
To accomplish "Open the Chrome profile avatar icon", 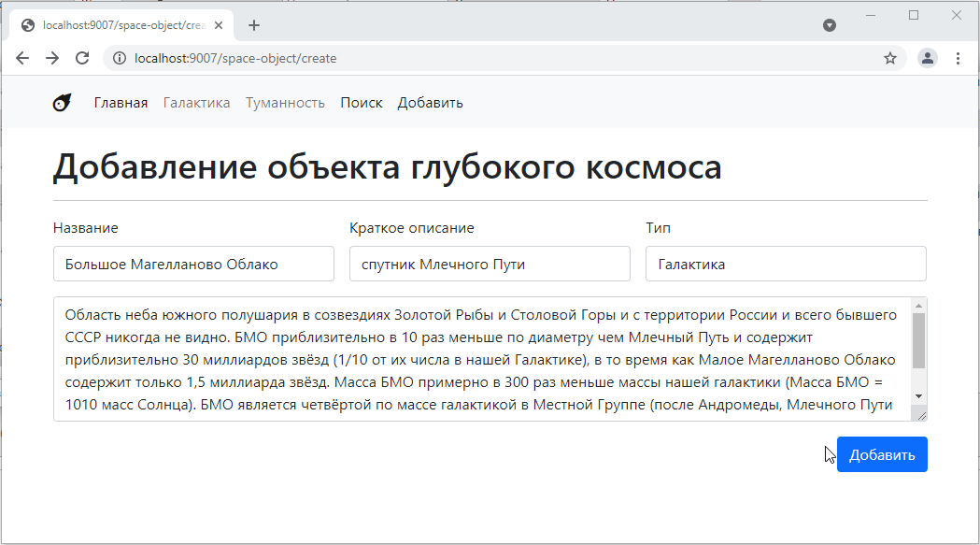I will pos(927,58).
